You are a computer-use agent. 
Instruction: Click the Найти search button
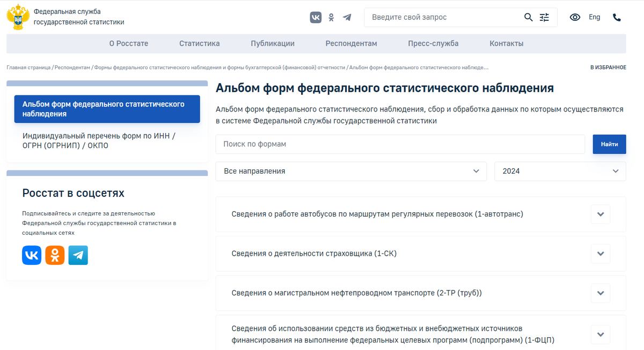click(609, 144)
